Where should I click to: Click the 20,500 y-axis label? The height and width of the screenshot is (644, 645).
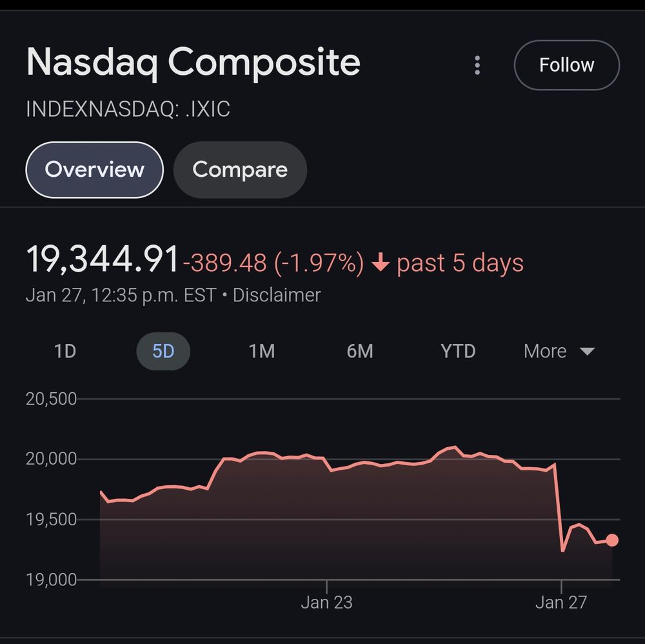click(x=51, y=399)
